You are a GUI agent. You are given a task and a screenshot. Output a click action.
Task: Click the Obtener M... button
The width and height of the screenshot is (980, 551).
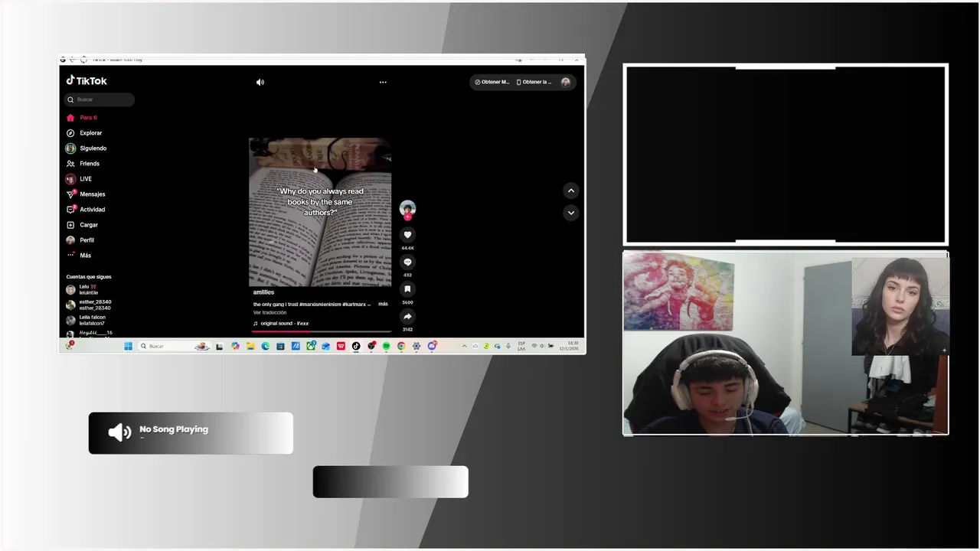point(492,82)
